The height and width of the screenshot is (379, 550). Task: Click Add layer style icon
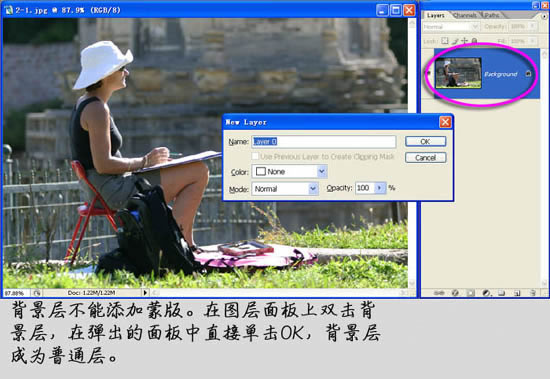pyautogui.click(x=455, y=293)
